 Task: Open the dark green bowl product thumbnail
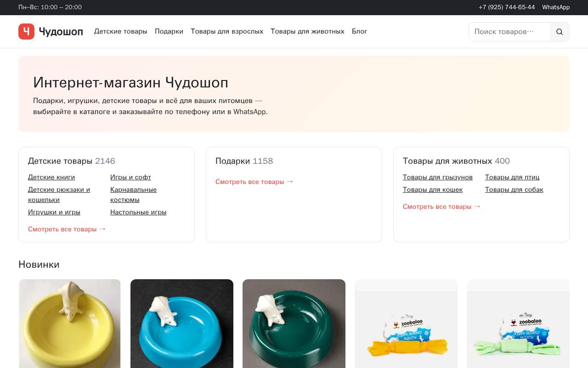pyautogui.click(x=294, y=324)
